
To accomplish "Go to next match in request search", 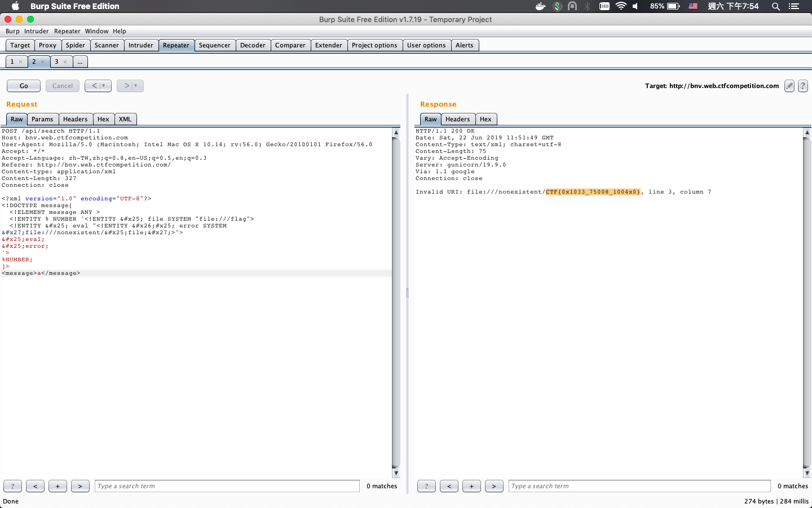I will (x=80, y=486).
